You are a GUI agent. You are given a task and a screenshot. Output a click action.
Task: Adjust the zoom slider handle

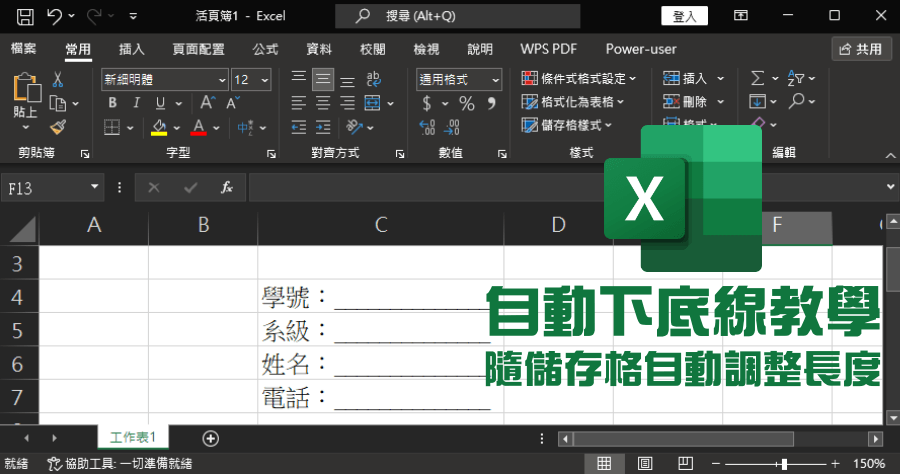click(x=784, y=464)
